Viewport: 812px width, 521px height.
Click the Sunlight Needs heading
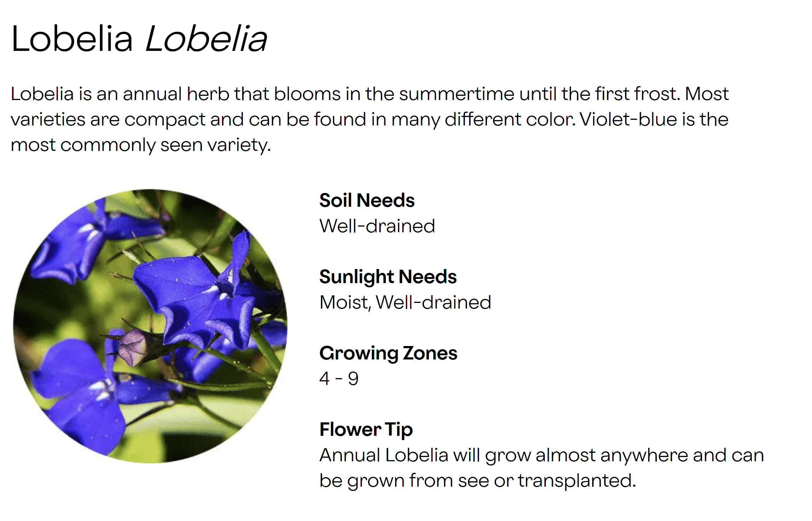(x=388, y=277)
